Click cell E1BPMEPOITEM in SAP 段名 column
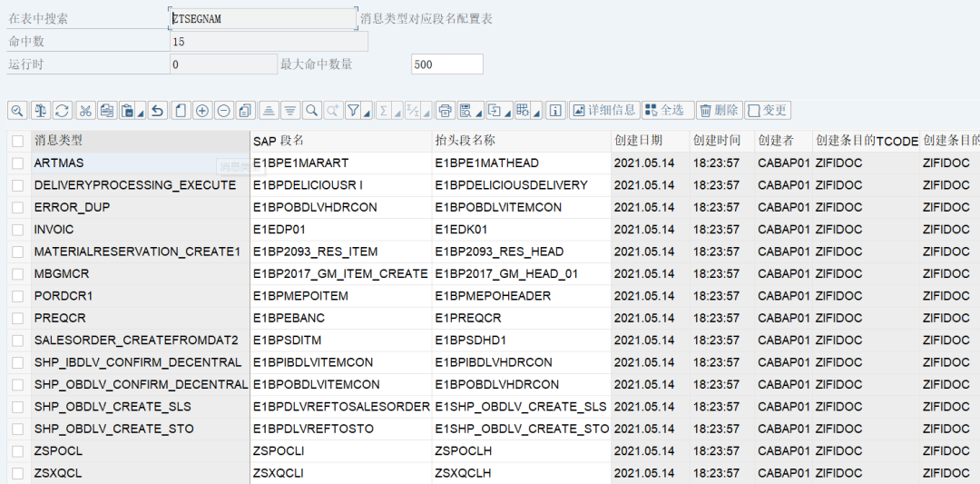980x484 pixels. pyautogui.click(x=340, y=296)
